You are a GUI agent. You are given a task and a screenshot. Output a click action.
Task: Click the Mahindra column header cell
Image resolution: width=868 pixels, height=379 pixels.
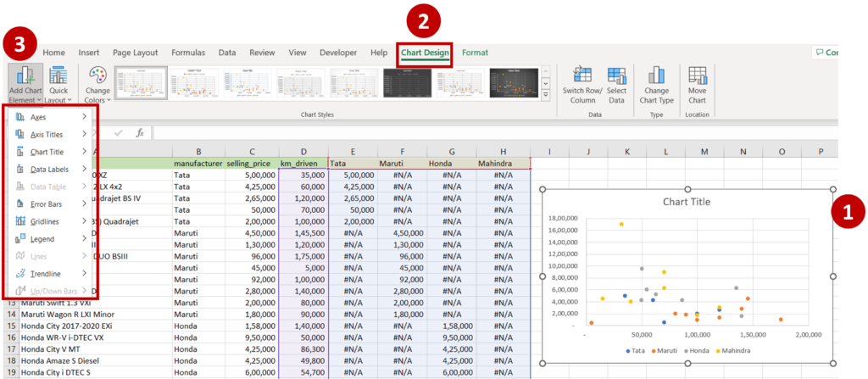click(x=503, y=164)
